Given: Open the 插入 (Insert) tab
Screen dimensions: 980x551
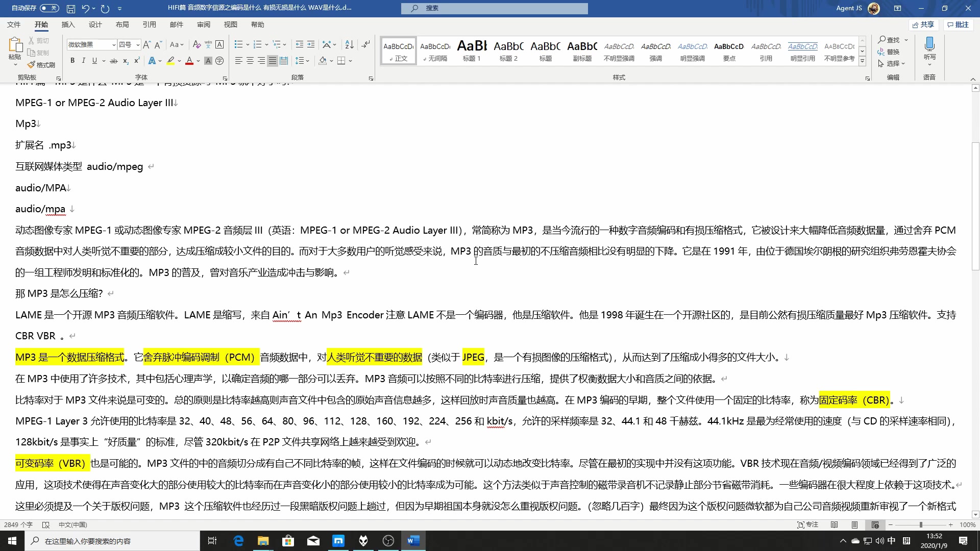Looking at the screenshot, I should (68, 24).
